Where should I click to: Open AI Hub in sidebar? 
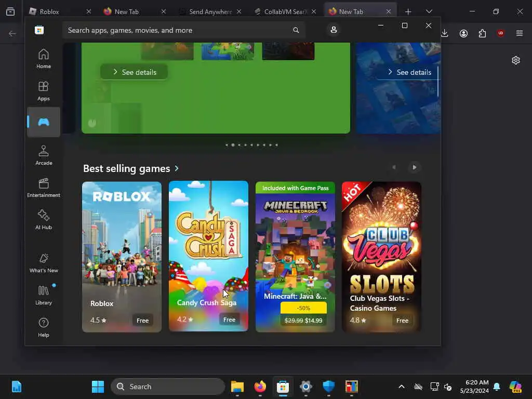pos(44,220)
